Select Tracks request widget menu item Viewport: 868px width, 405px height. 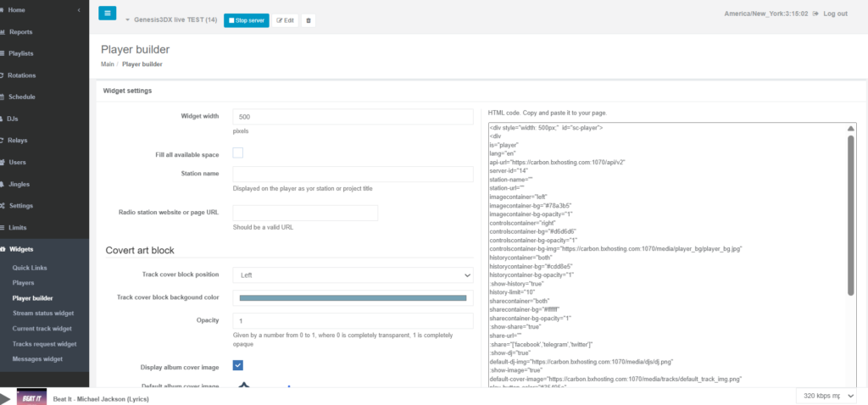44,344
